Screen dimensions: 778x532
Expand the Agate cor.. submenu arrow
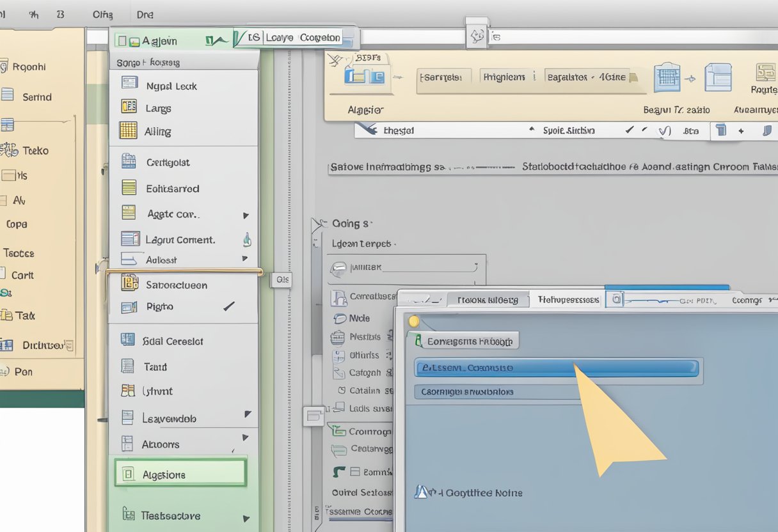coord(246,215)
